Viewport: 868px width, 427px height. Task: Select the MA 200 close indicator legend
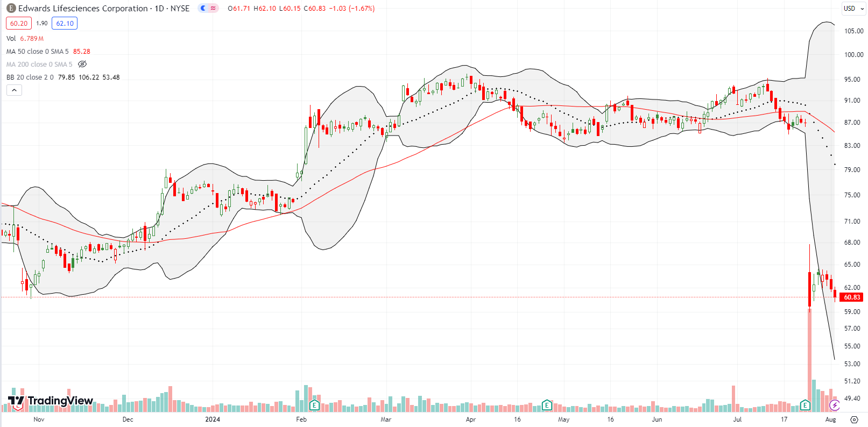(39, 65)
